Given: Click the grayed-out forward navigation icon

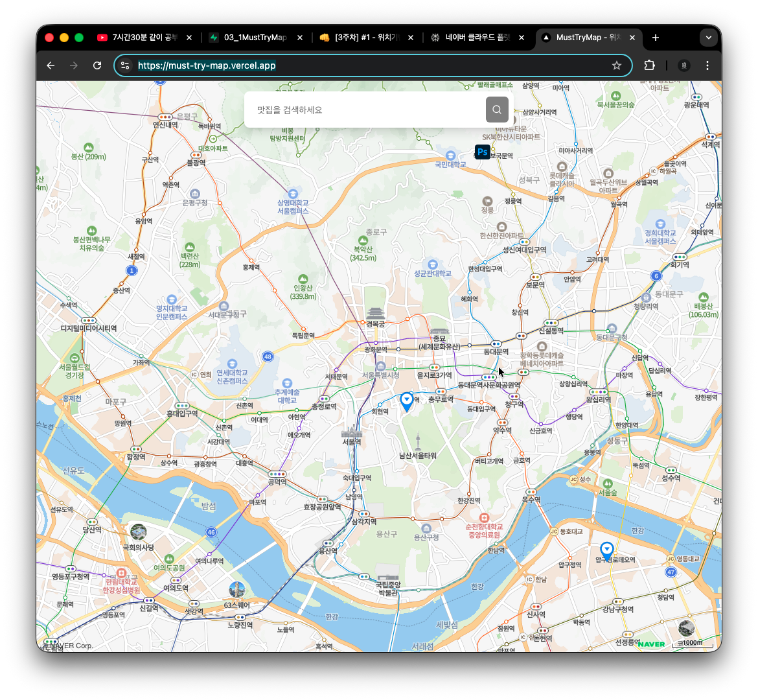Looking at the screenshot, I should tap(73, 65).
